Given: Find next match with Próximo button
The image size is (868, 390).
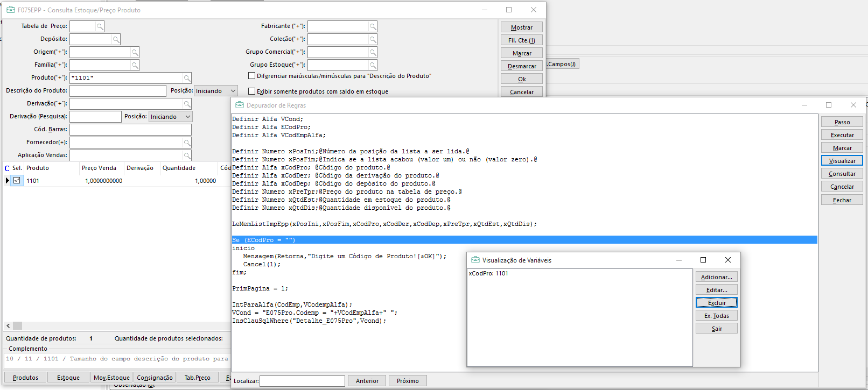Looking at the screenshot, I should pos(408,381).
